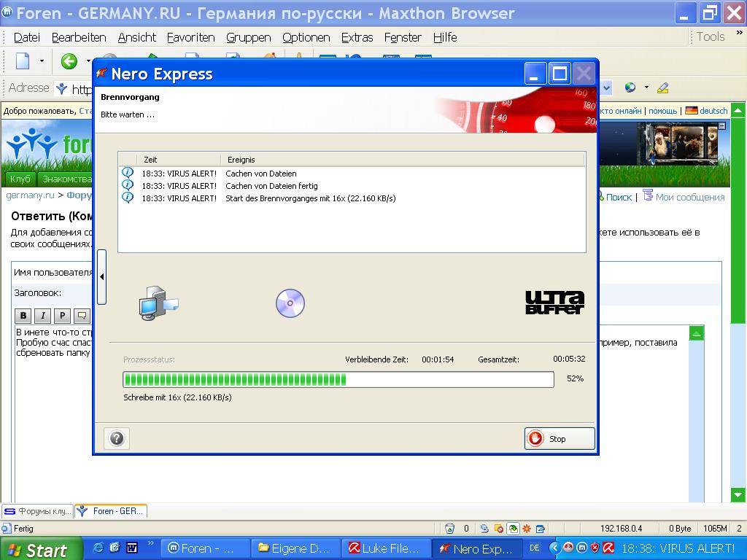The image size is (747, 560).
Task: Click the P formatting button in editor
Action: click(x=63, y=316)
